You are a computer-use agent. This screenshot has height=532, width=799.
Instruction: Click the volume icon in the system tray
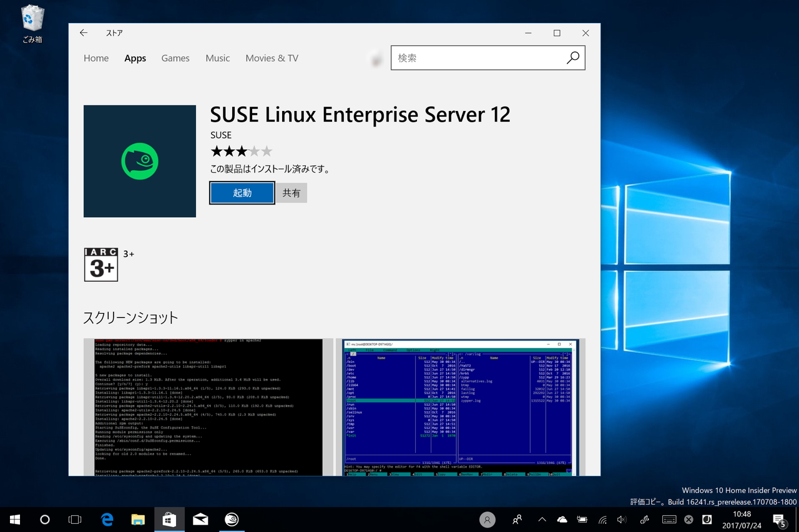621,519
